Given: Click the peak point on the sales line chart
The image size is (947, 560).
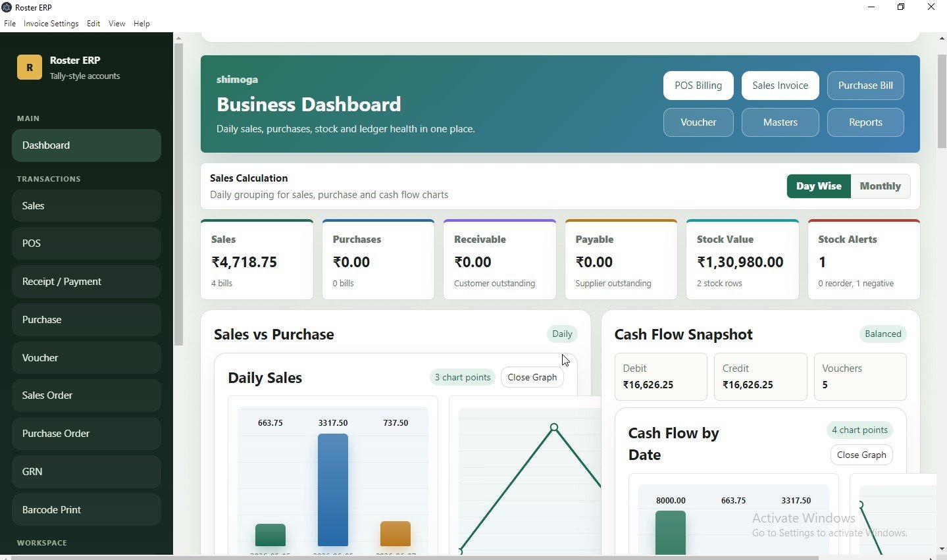Looking at the screenshot, I should coord(554,428).
